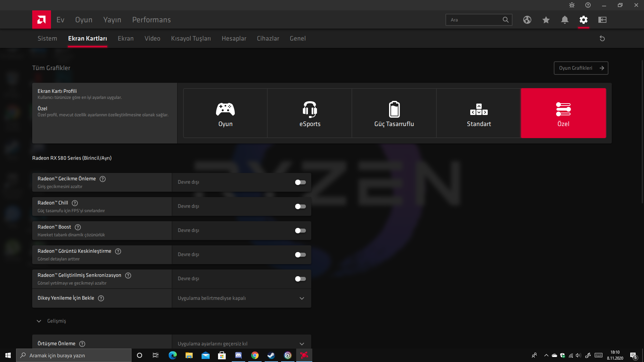The height and width of the screenshot is (362, 644).
Task: Select the Güç Tasarruflu profile
Action: point(394,113)
